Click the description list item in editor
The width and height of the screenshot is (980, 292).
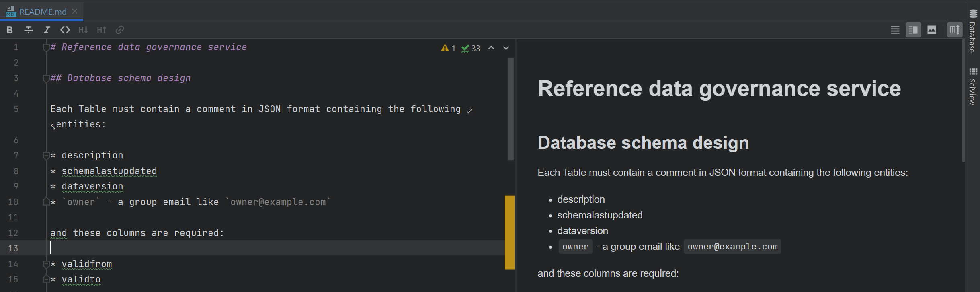pyautogui.click(x=92, y=155)
